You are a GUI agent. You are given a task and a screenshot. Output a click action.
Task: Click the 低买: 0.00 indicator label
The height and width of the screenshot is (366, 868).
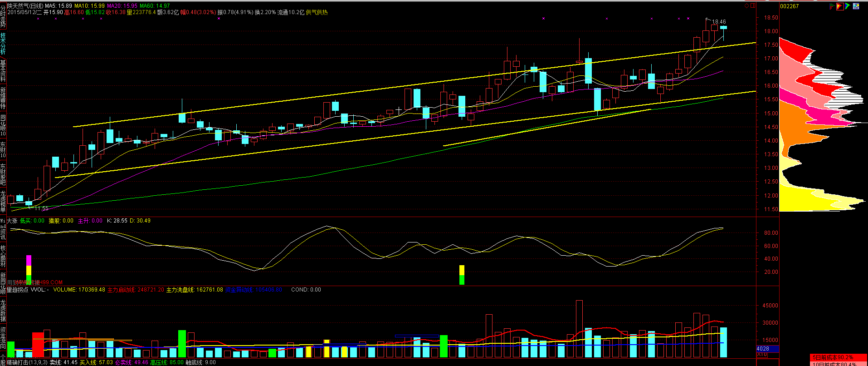point(32,221)
